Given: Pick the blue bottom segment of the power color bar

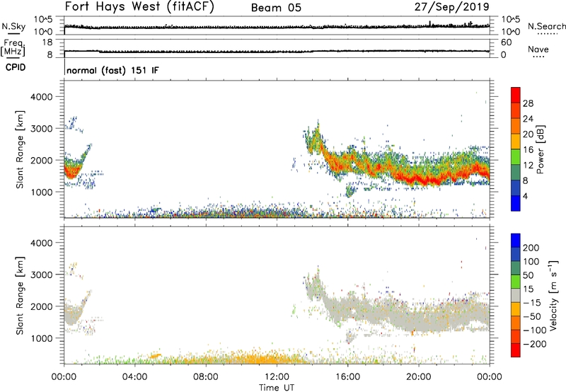Looking at the screenshot, I should 516,203.
